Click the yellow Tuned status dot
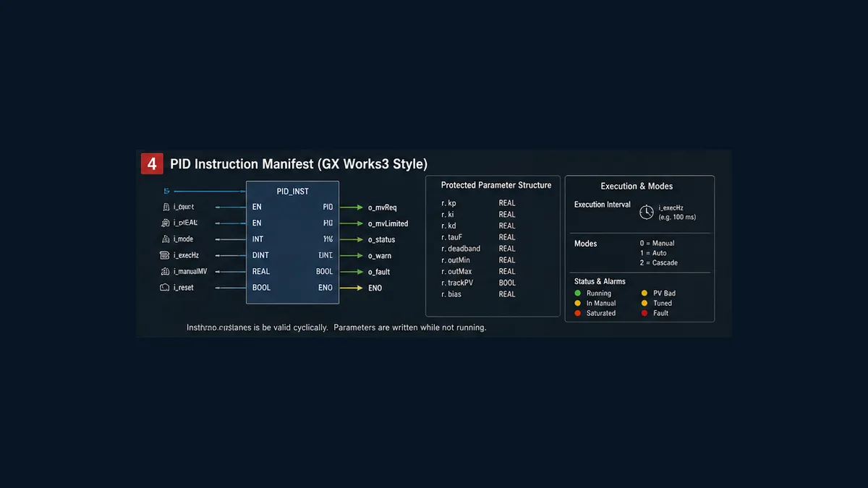The height and width of the screenshot is (488, 868). pos(645,303)
